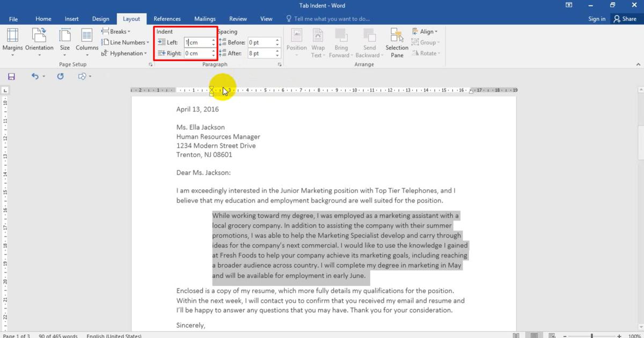
Task: Switch to the Mailings tab
Action: point(205,19)
